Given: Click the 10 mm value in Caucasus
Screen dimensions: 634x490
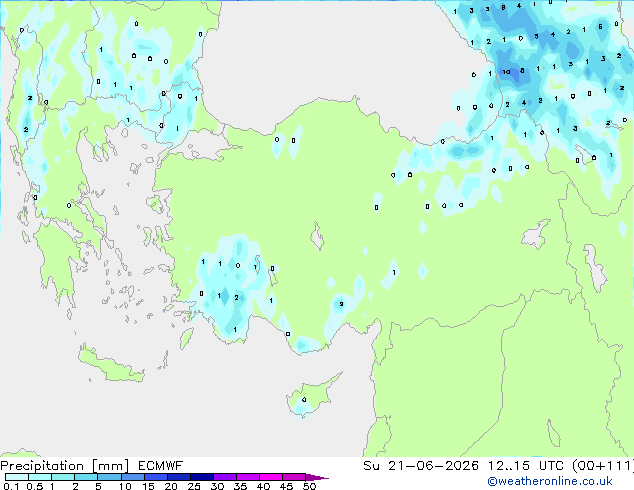Looking at the screenshot, I should (506, 72).
